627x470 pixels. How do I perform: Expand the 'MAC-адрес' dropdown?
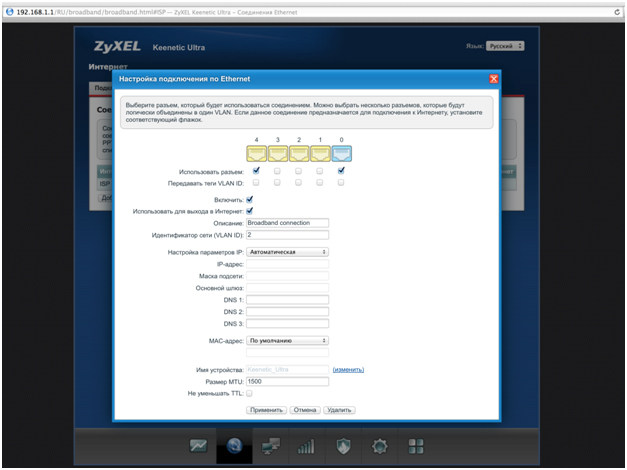287,340
